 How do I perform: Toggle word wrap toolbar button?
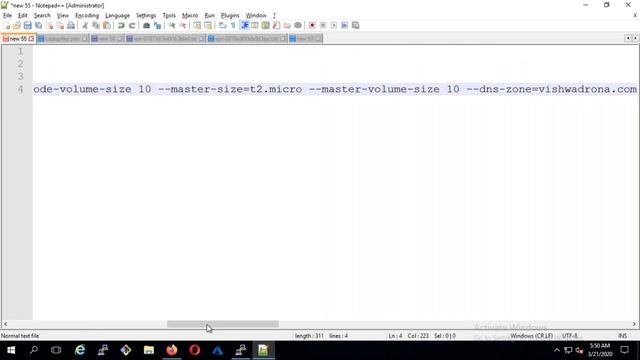[x=222, y=25]
